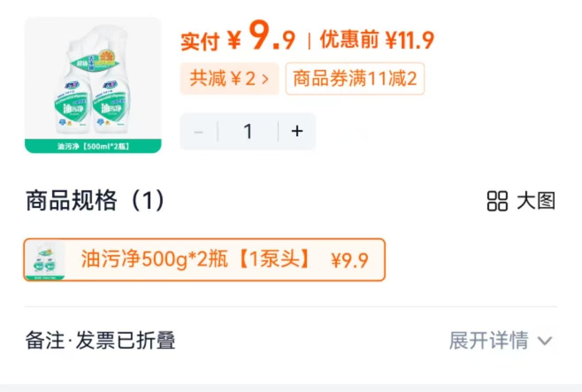Click the plus icon to add quantity
Image resolution: width=582 pixels, height=392 pixels.
[297, 131]
